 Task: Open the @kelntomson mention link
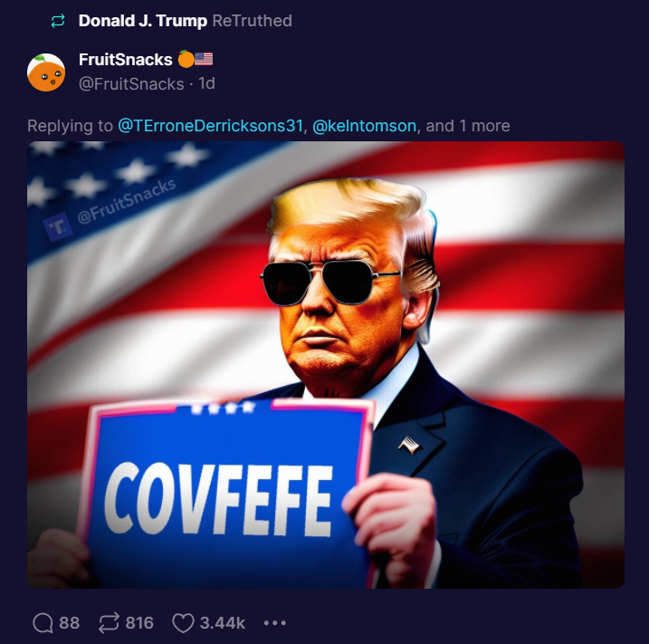click(x=364, y=126)
